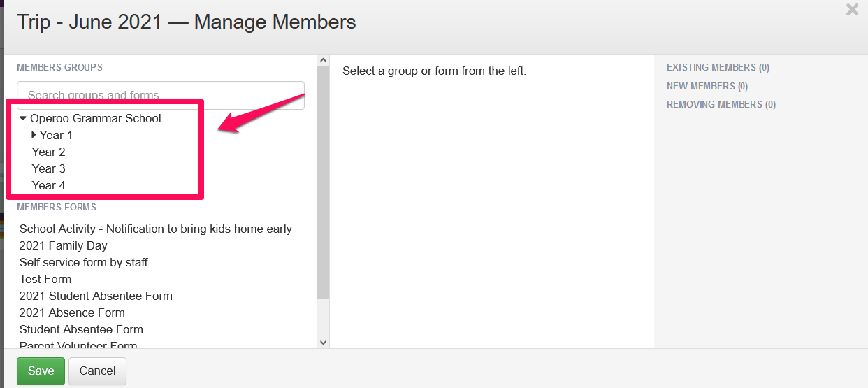Pick the Student Absentee Form entry
The height and width of the screenshot is (388, 868).
[x=81, y=329]
